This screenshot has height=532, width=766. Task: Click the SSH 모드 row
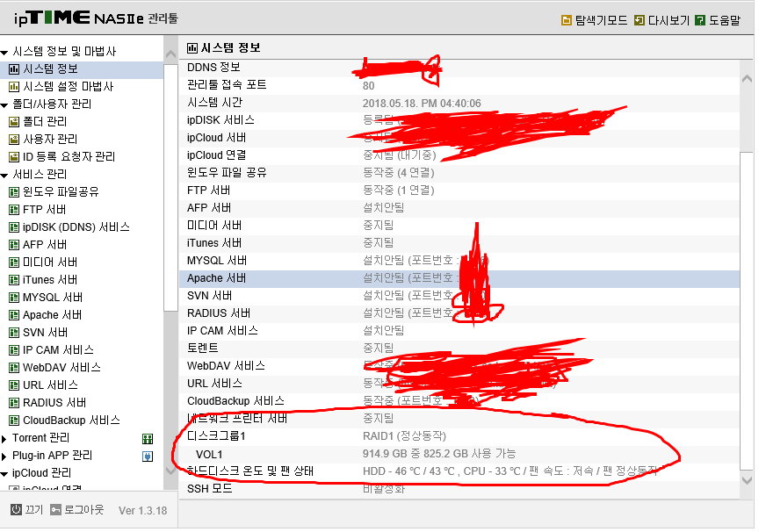tap(459, 489)
